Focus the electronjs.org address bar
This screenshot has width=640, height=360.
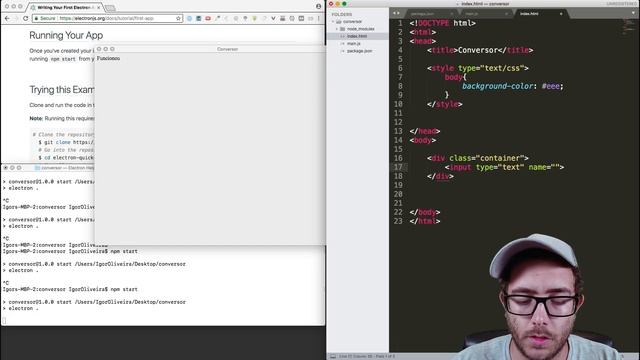pyautogui.click(x=107, y=18)
